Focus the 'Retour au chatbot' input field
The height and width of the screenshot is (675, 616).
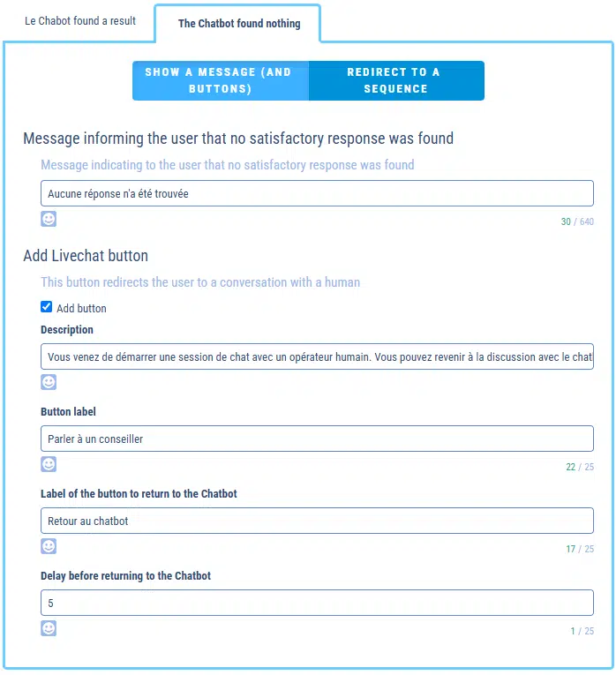point(317,521)
